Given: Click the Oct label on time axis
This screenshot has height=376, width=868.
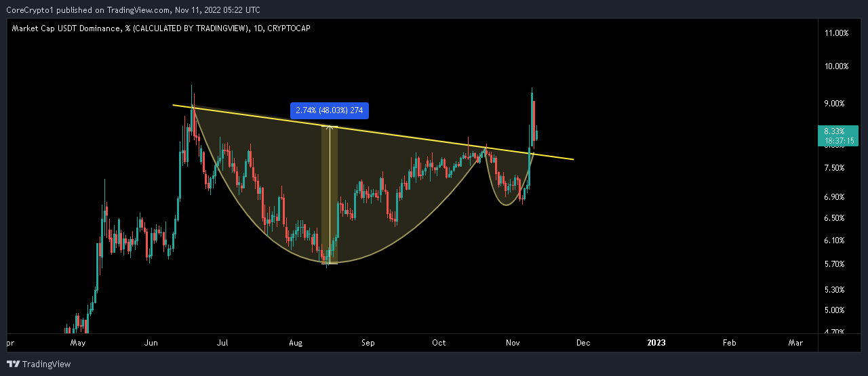Looking at the screenshot, I should 439,343.
